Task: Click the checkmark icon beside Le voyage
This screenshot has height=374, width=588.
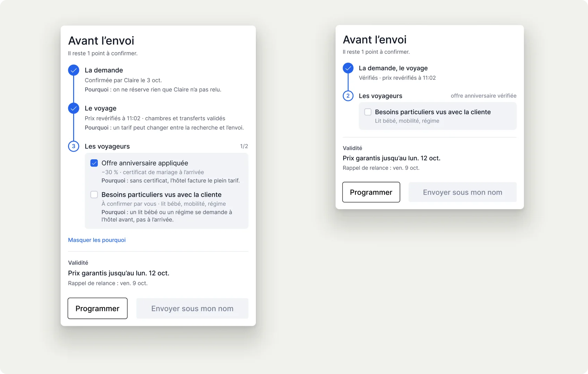Action: 73,108
